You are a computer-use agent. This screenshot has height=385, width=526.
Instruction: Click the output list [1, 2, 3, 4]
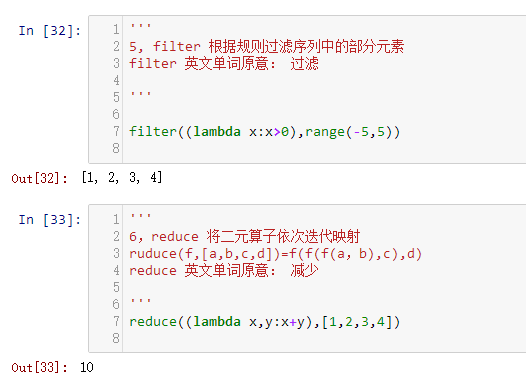point(122,177)
